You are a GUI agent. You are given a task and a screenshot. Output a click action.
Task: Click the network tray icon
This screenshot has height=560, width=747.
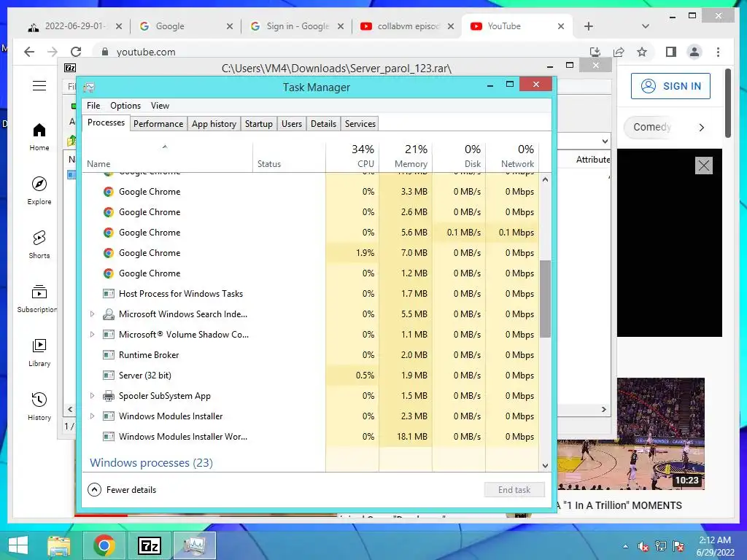(x=661, y=545)
